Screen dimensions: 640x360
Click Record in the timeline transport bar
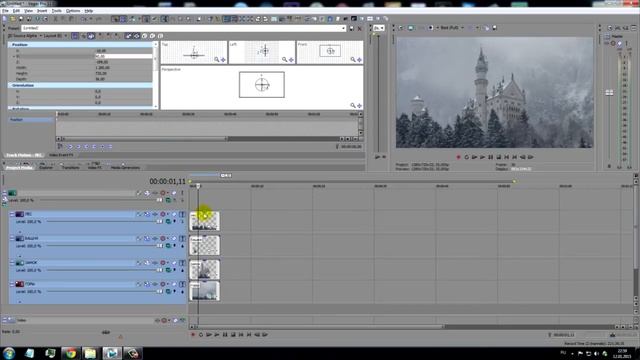tap(193, 335)
